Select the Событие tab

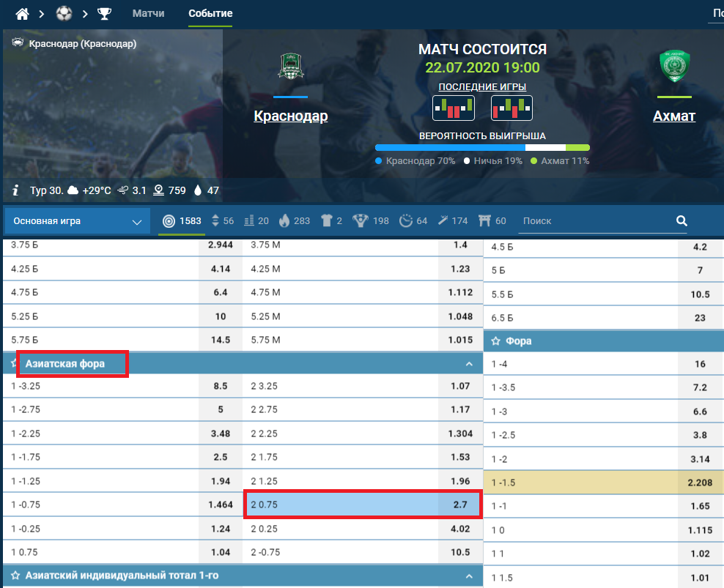point(210,14)
